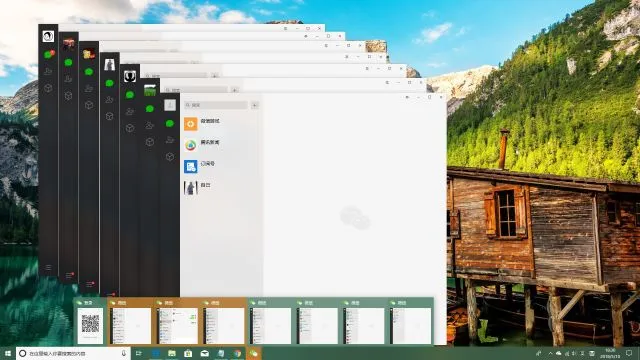Open Contacts in the front WeChat window
Viewport: 640px width, 360px height.
click(x=170, y=140)
